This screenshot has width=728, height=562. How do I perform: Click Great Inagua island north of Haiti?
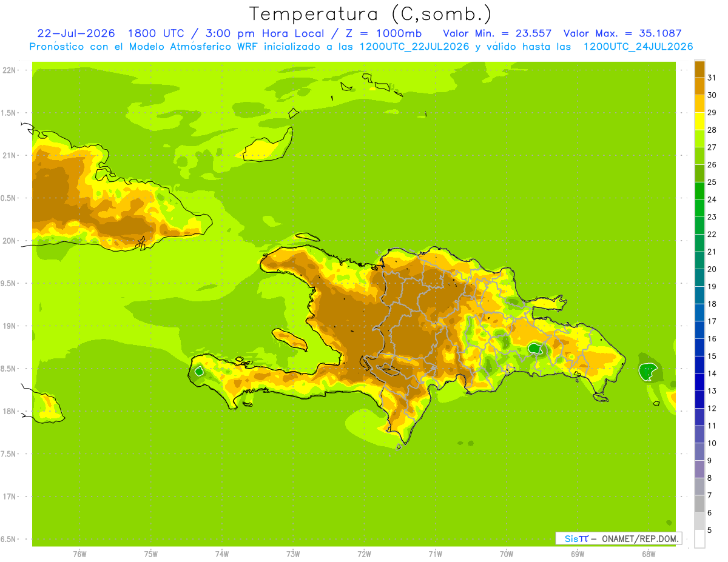[267, 146]
